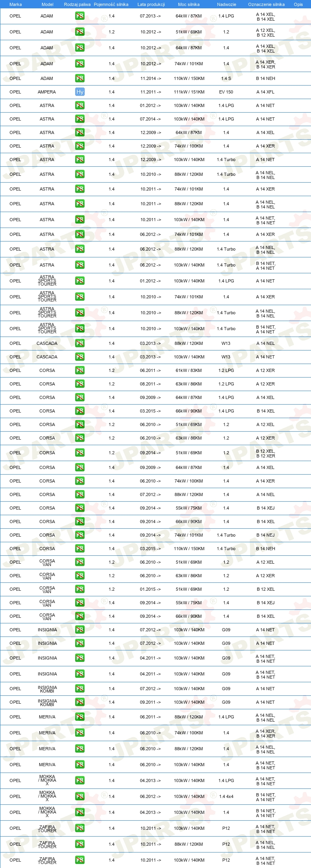Click fuel icon in CORSA B 14 NEH row
The width and height of the screenshot is (311, 868).
point(80,549)
